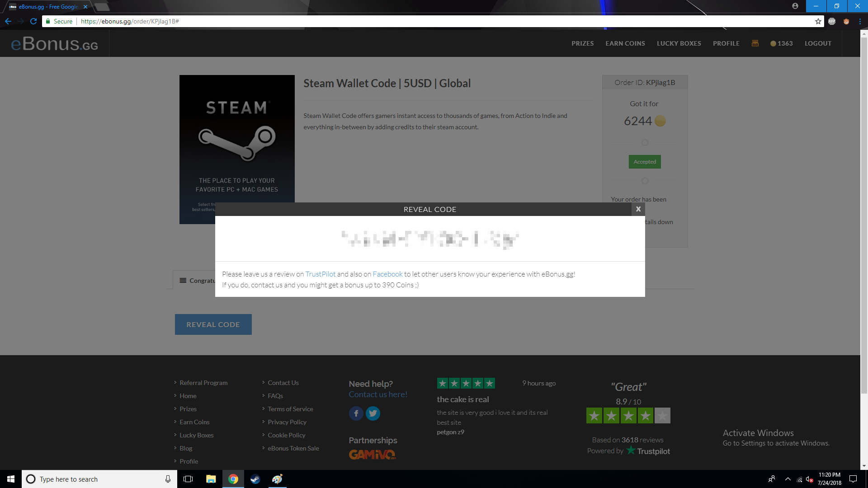Viewport: 868px width, 488px height.
Task: Open the Paint app on taskbar
Action: (277, 479)
